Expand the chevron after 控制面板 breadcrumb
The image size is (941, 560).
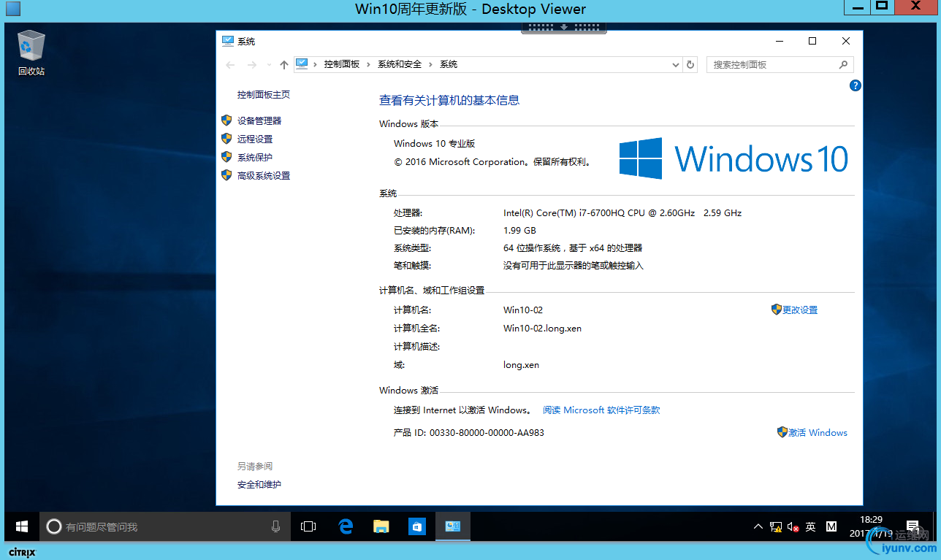[x=369, y=64]
